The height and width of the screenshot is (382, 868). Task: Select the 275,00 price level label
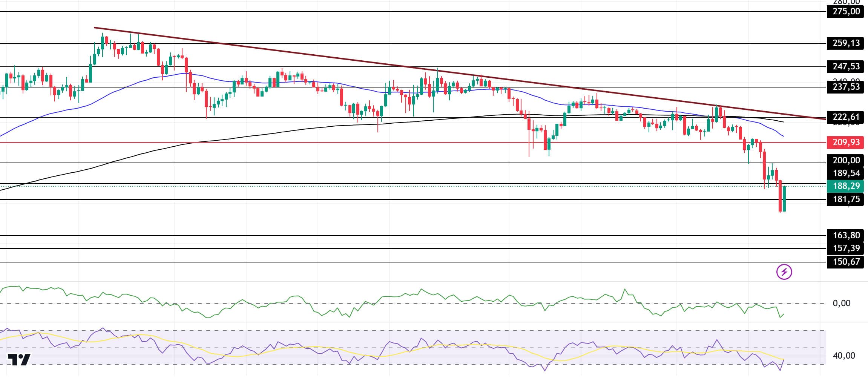pyautogui.click(x=845, y=11)
